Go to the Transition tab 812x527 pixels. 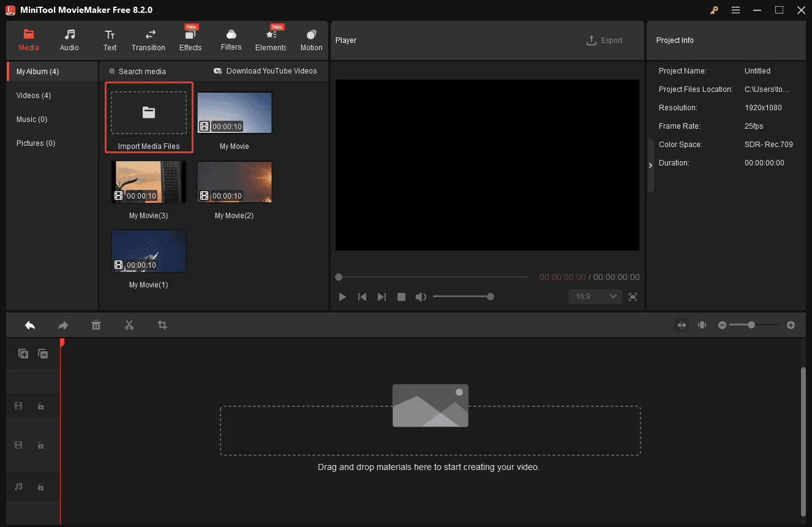click(x=148, y=40)
